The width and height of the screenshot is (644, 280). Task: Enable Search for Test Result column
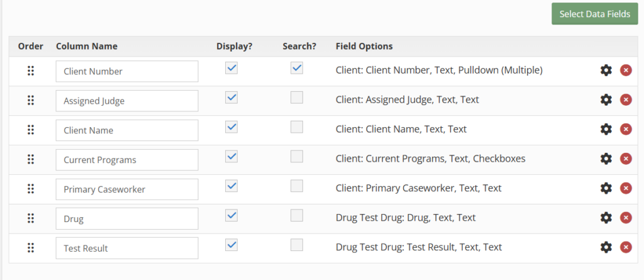(297, 245)
